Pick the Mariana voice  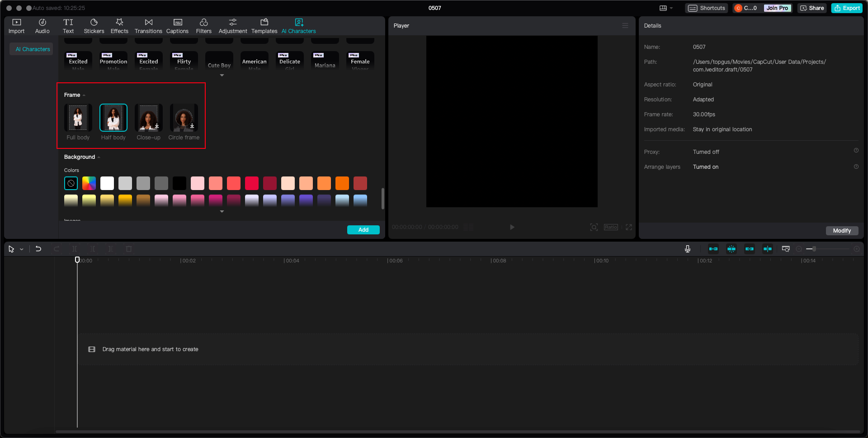(325, 61)
